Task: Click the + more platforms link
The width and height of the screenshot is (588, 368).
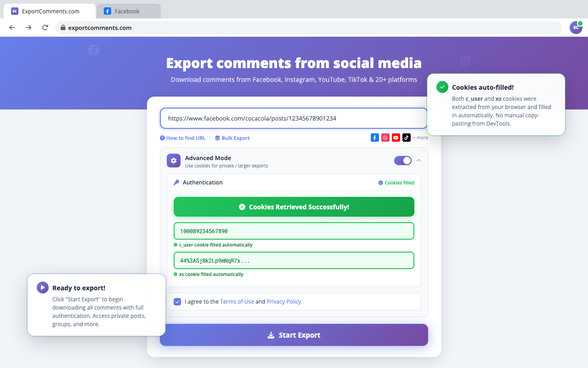Action: point(420,138)
